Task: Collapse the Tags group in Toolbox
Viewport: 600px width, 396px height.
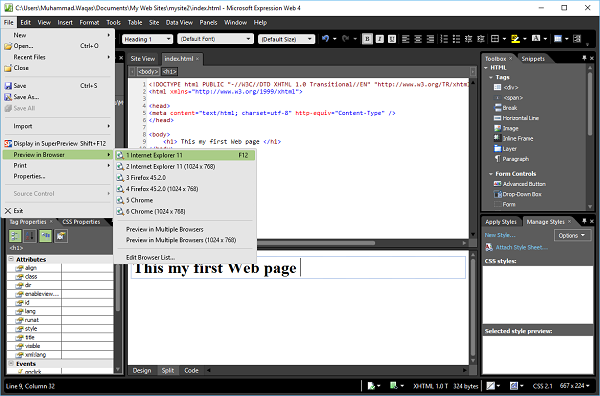Action: pyautogui.click(x=491, y=77)
